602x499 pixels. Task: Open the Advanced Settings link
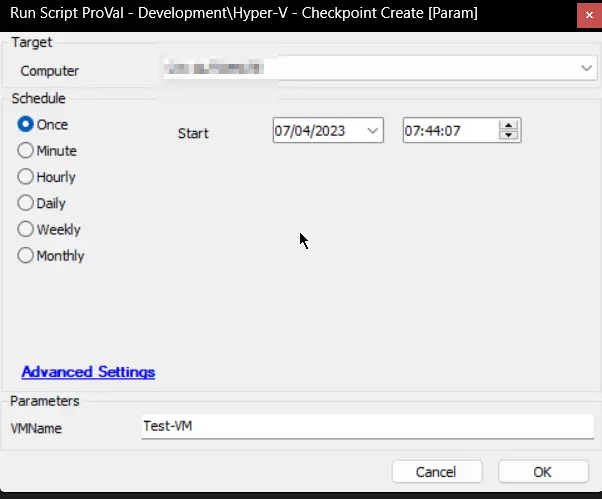pyautogui.click(x=88, y=372)
